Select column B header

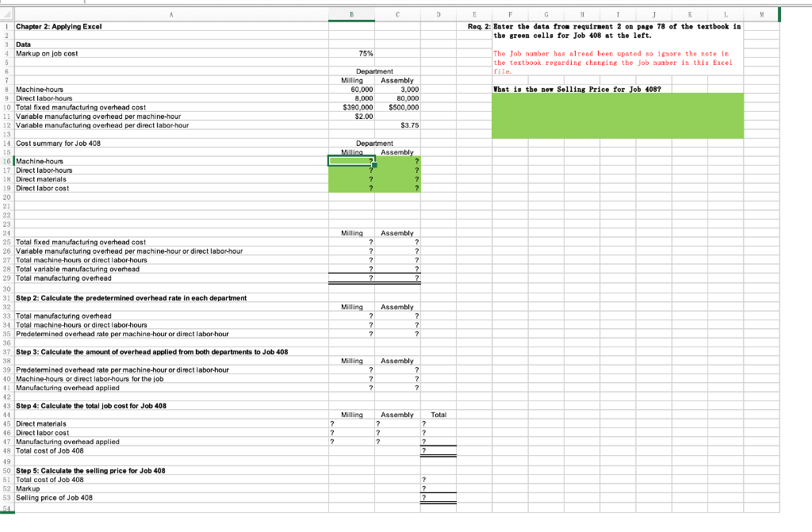352,13
